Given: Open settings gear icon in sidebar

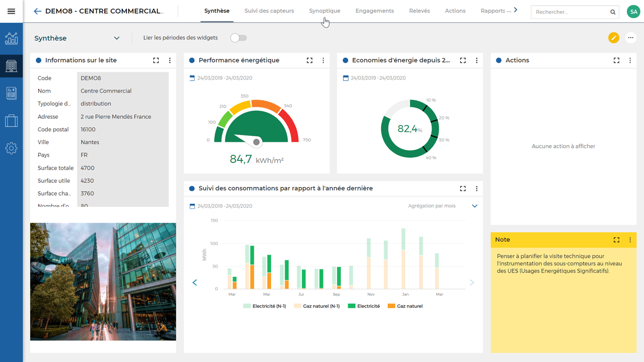Looking at the screenshot, I should (x=11, y=148).
